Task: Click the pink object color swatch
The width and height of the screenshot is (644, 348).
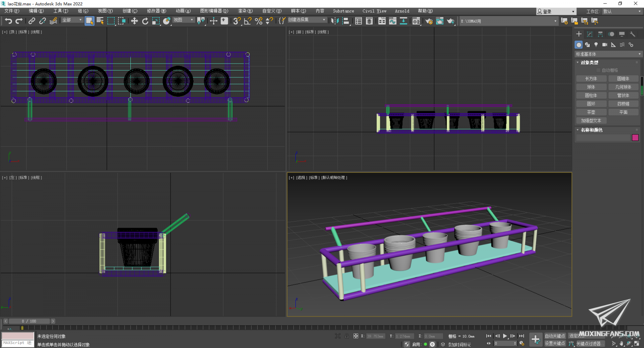Action: click(x=635, y=138)
